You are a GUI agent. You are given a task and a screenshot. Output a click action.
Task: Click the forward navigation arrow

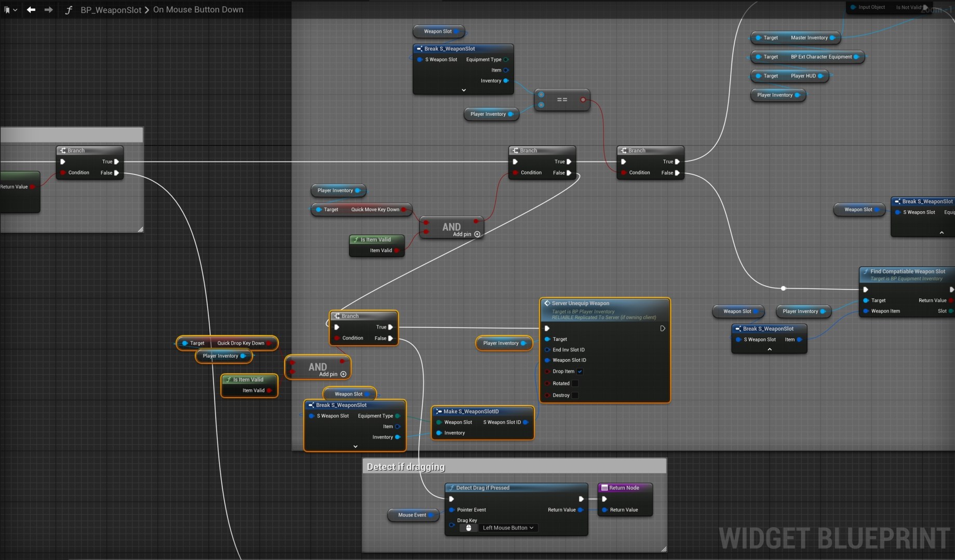click(48, 10)
